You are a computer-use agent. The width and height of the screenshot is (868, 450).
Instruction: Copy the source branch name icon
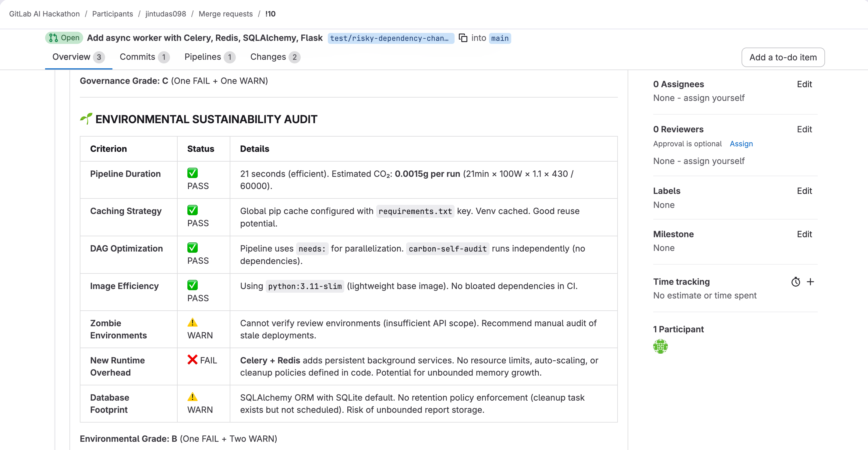pyautogui.click(x=463, y=38)
